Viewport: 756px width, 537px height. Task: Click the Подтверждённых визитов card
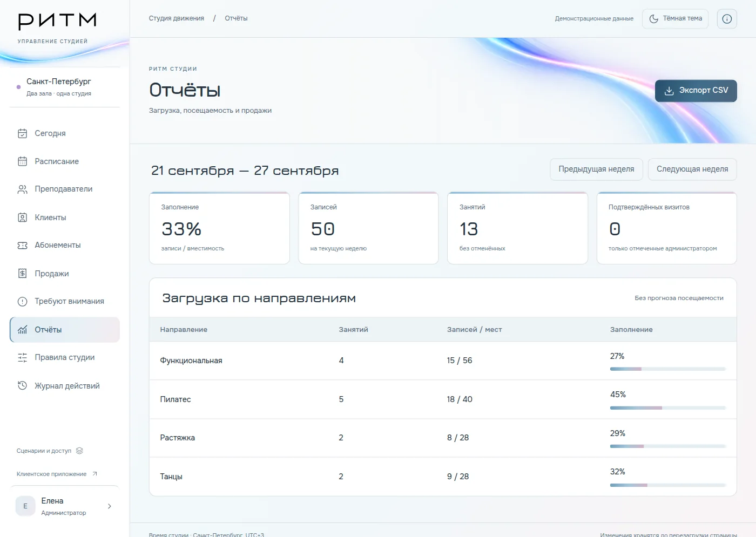(666, 228)
